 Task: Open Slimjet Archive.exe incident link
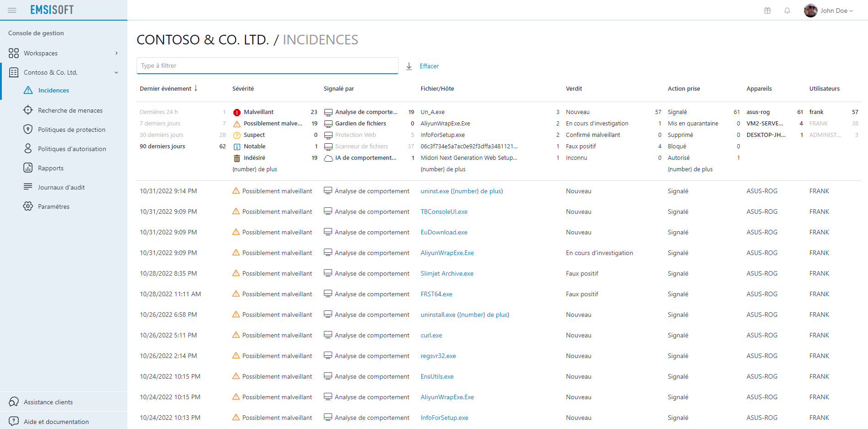point(447,273)
